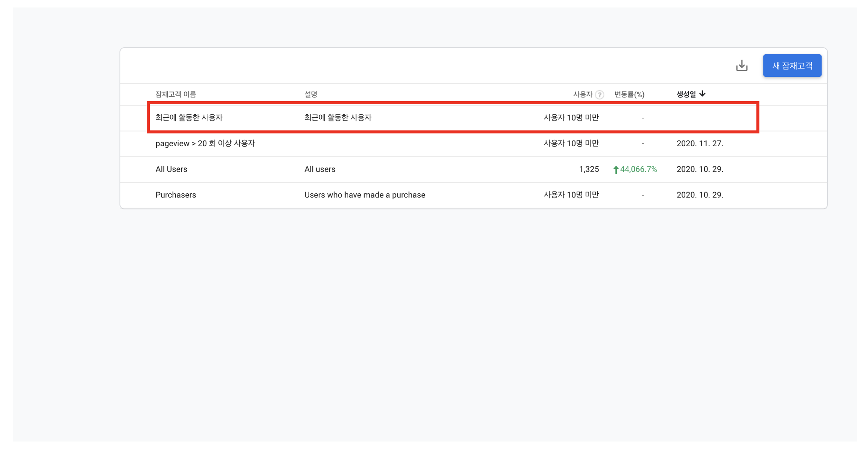
Task: Click the 설명 column header
Action: [310, 94]
